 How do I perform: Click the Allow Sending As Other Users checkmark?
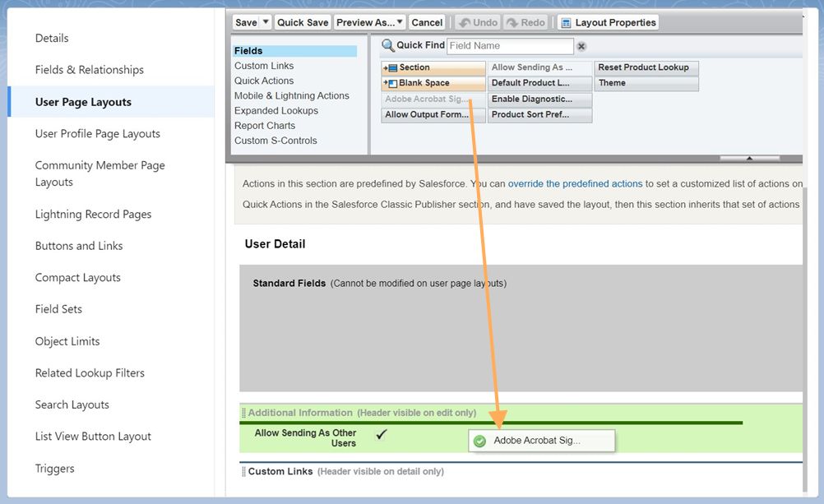382,434
